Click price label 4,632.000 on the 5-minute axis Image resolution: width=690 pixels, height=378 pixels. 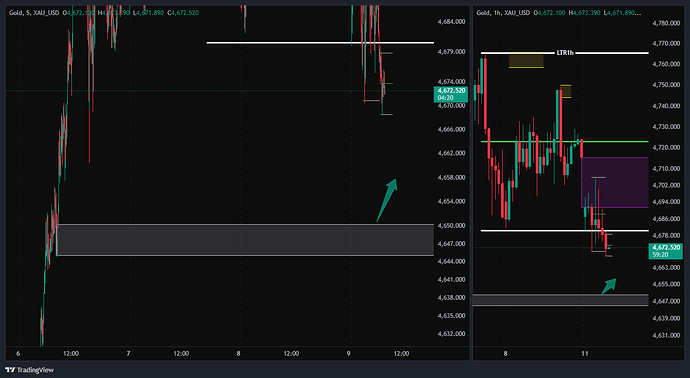coord(451,334)
